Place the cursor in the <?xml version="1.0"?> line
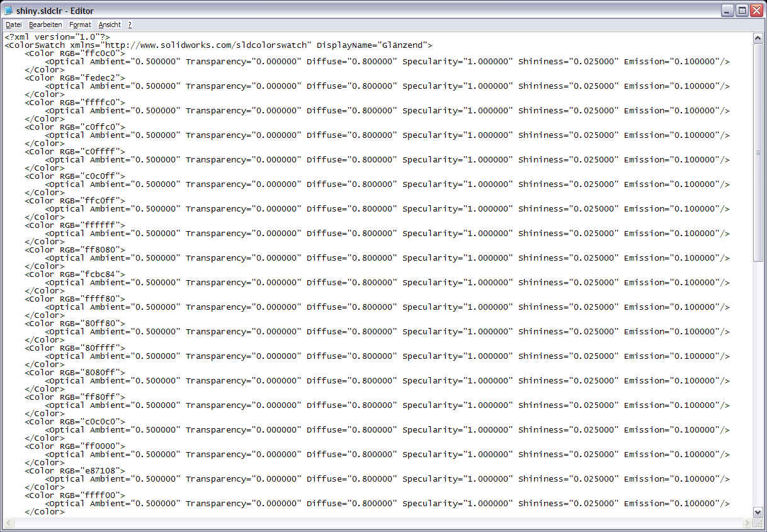 click(x=57, y=37)
